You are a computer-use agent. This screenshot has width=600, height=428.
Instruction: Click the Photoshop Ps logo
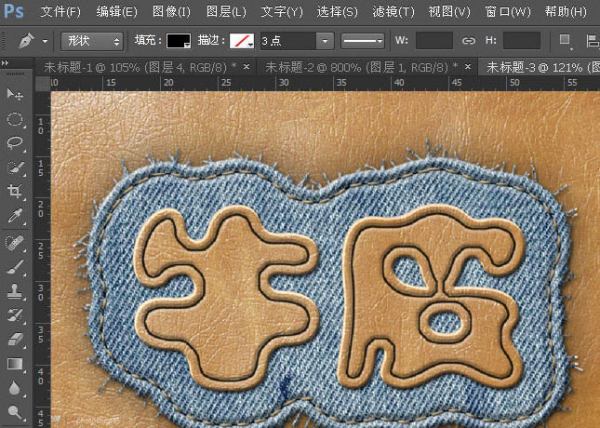(x=14, y=11)
